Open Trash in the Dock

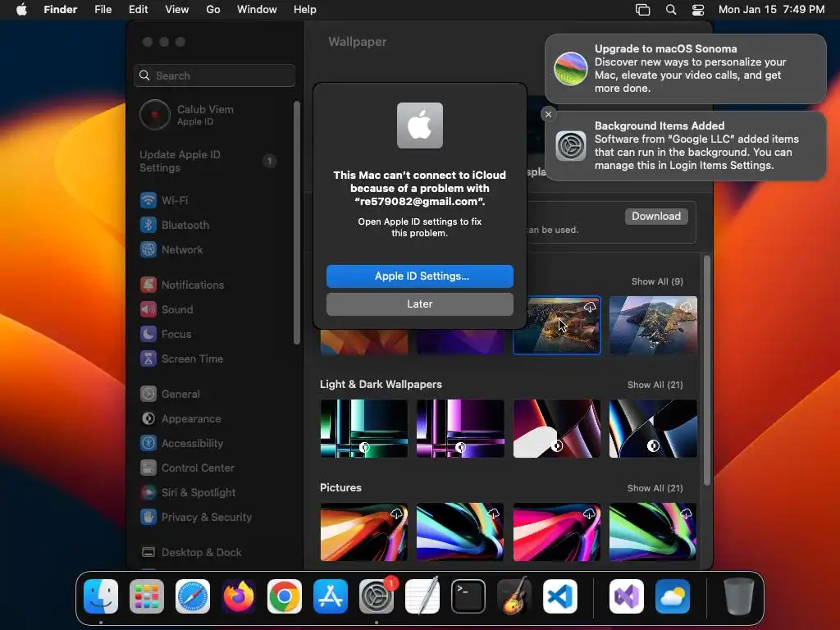point(739,596)
